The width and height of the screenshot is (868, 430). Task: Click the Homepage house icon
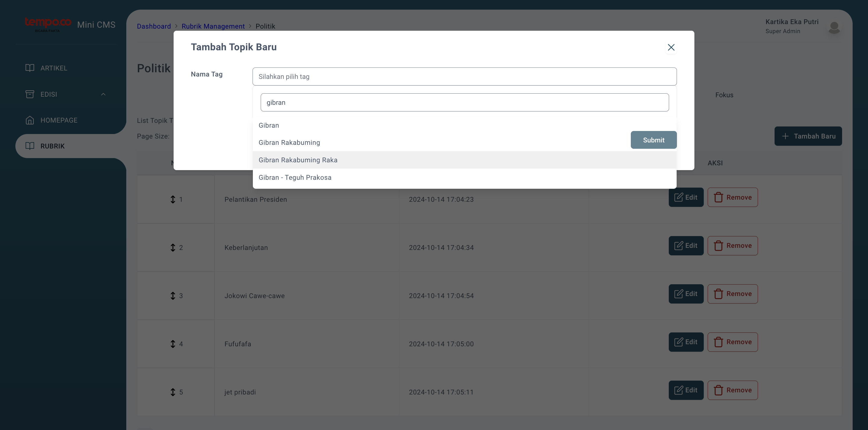[30, 120]
